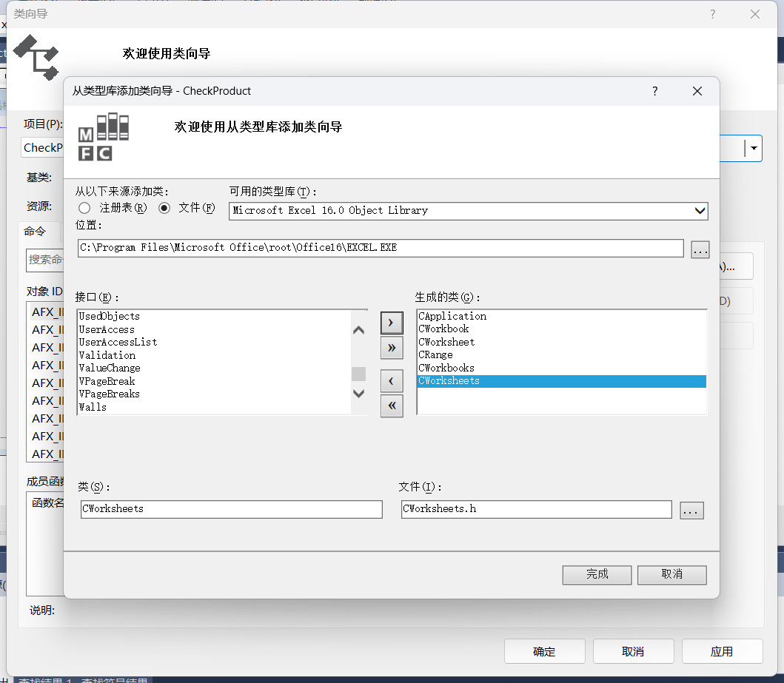Click the search commands box
Screen dimensions: 784x683
[45, 260]
